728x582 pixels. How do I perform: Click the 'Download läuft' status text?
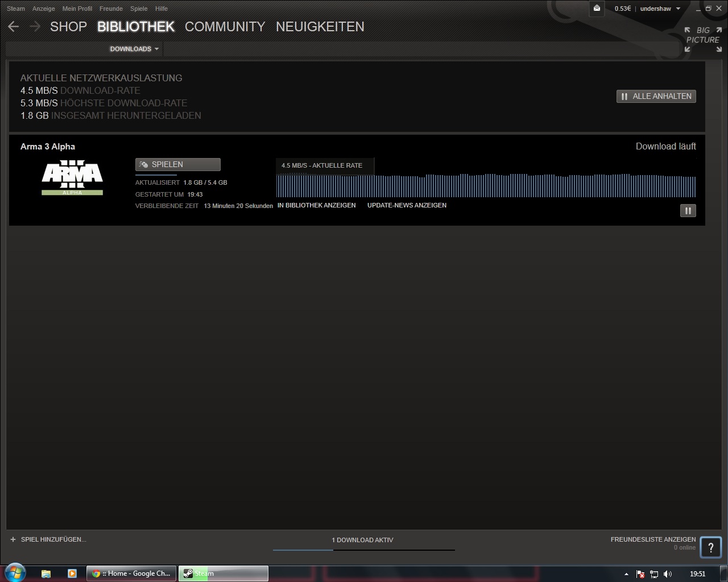pyautogui.click(x=666, y=146)
